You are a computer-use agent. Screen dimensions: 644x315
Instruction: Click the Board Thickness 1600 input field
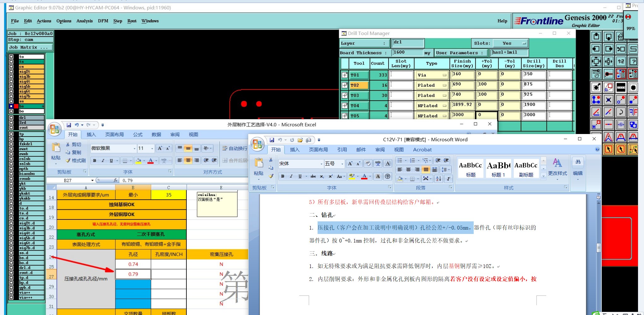(x=407, y=53)
